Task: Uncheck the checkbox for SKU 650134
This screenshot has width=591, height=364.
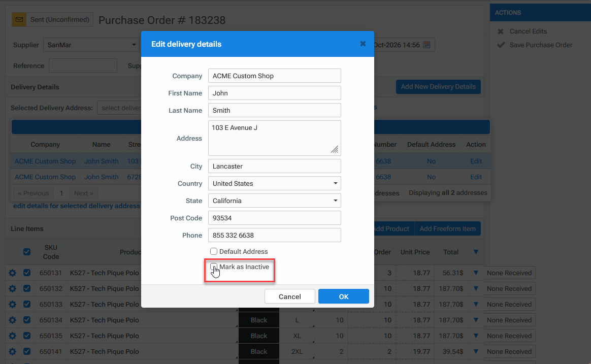Action: click(27, 320)
